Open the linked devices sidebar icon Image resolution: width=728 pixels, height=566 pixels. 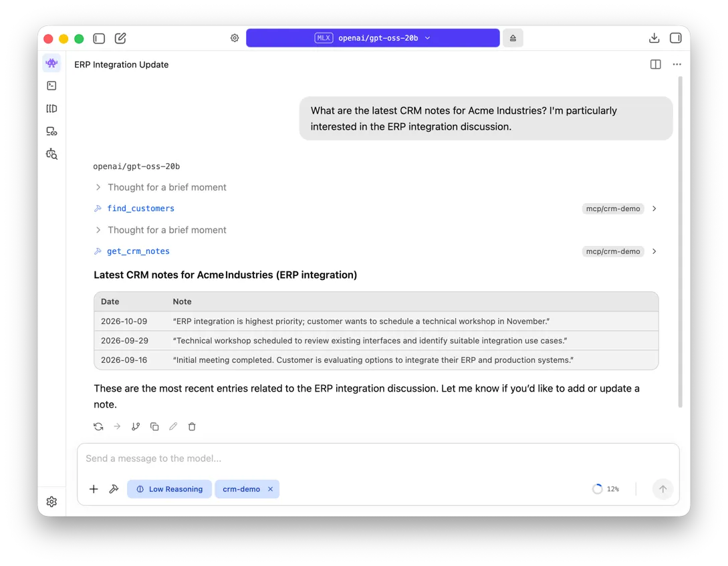[51, 131]
